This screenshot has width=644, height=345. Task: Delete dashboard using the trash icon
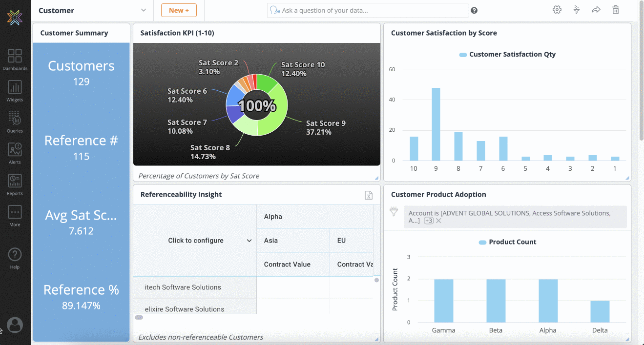pyautogui.click(x=616, y=10)
